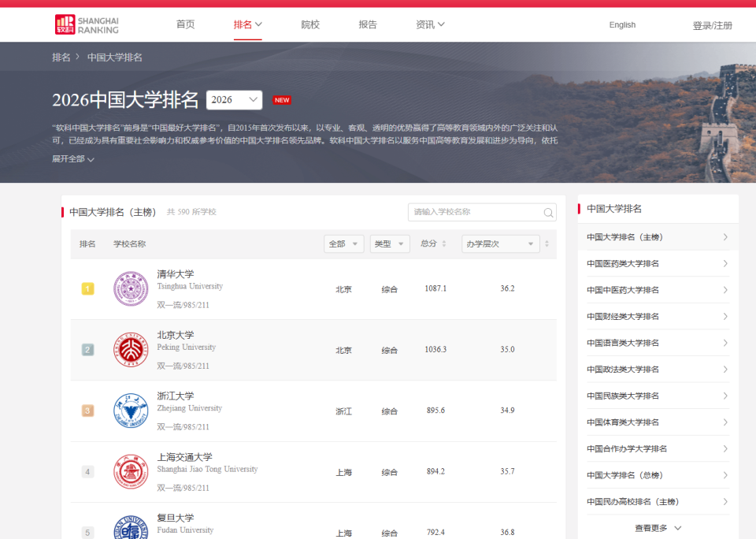Click rank 2 silver badge
This screenshot has width=756, height=539.
(87, 350)
